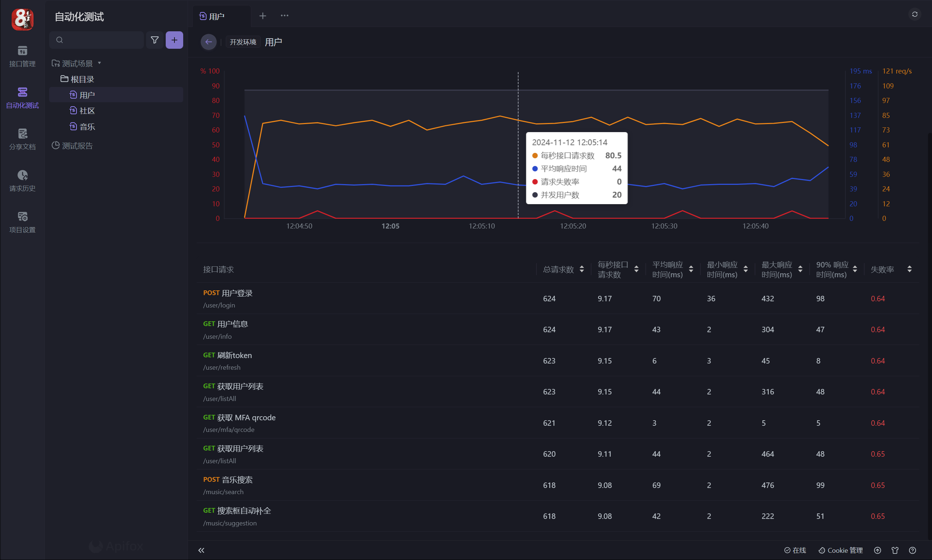Expand the 测试场景 dropdown arrow
Screen dimensions: 932x560
[100, 63]
